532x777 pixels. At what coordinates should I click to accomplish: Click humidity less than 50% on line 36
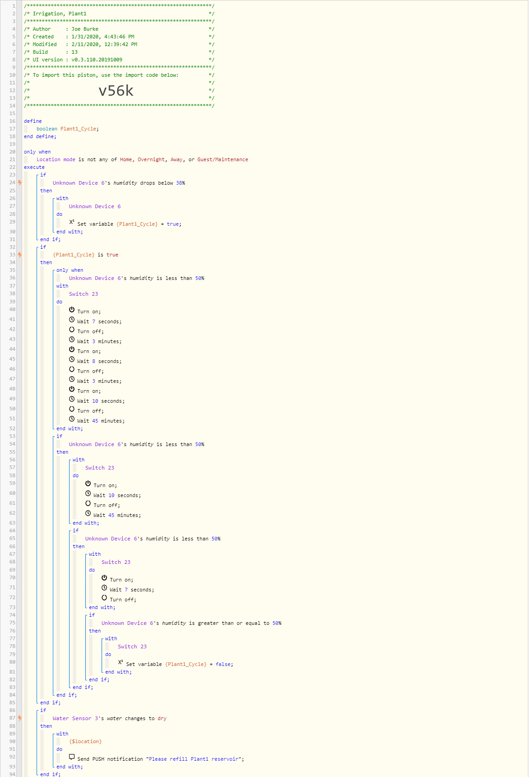(136, 278)
